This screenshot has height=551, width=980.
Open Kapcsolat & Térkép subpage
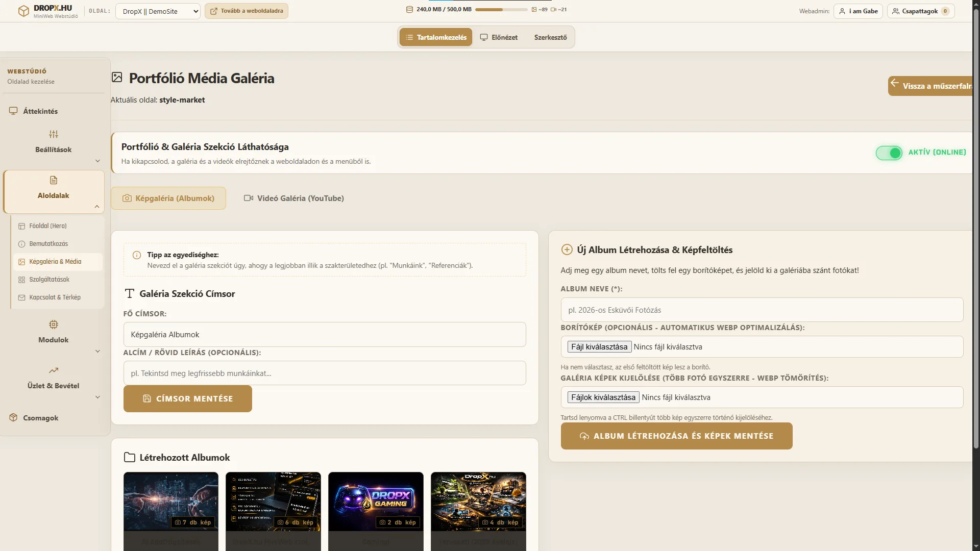pos(57,297)
